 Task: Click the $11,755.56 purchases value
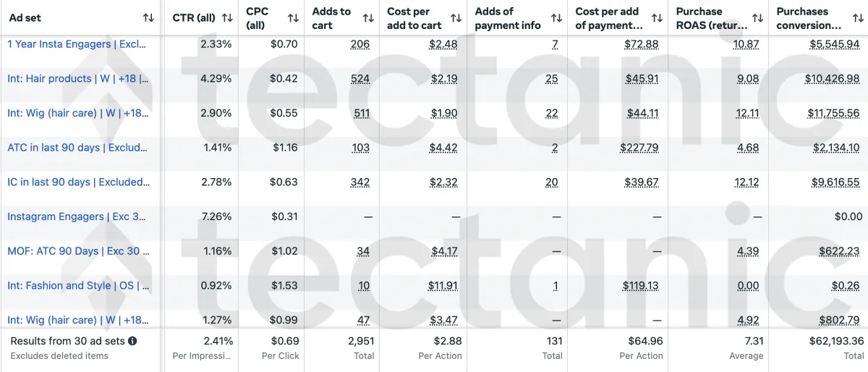[833, 114]
